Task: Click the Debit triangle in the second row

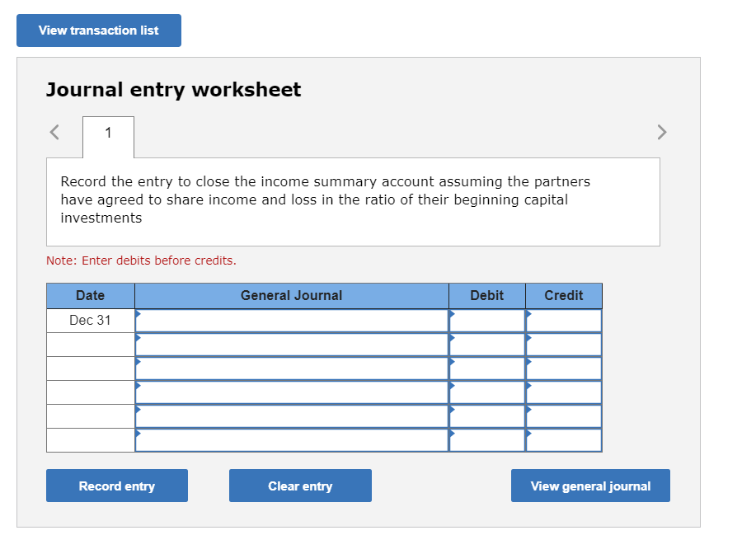Action: 452,339
